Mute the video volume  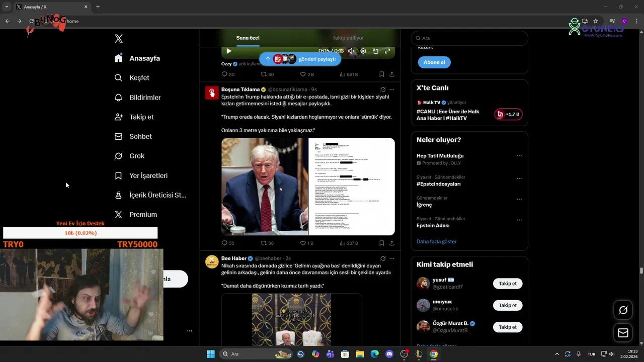tap(351, 51)
